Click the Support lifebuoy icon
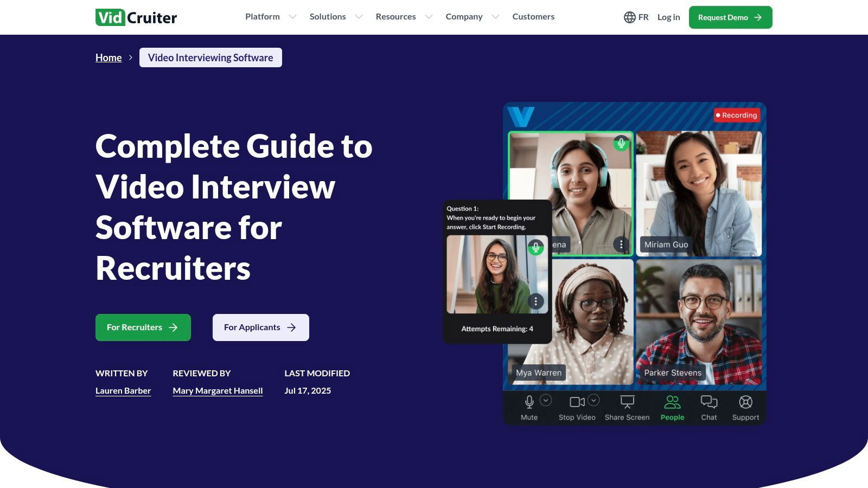 pos(745,402)
